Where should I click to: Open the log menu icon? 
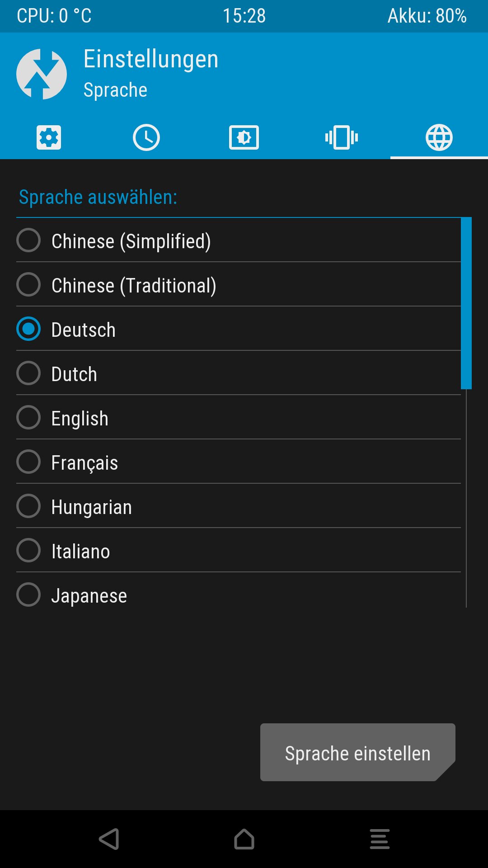380,839
